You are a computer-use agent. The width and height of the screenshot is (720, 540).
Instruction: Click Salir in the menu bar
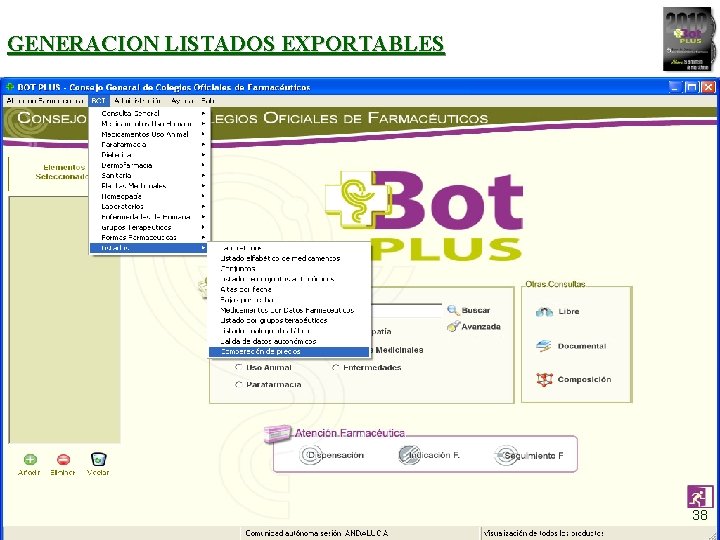click(208, 101)
